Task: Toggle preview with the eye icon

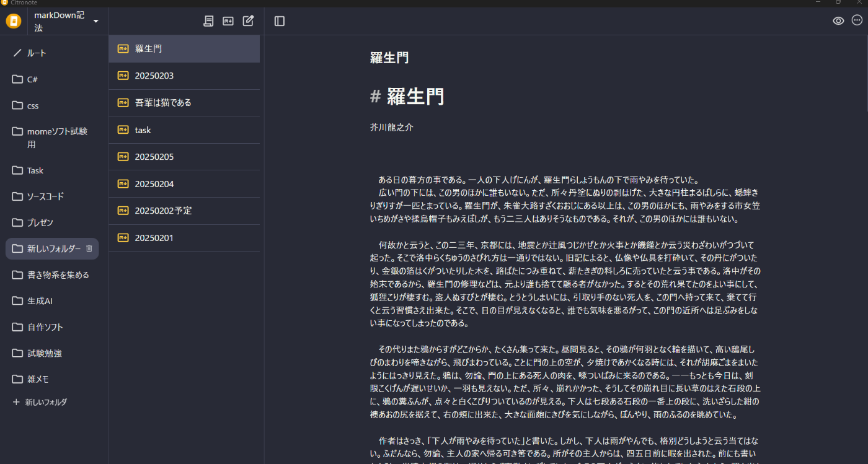Action: [x=838, y=21]
